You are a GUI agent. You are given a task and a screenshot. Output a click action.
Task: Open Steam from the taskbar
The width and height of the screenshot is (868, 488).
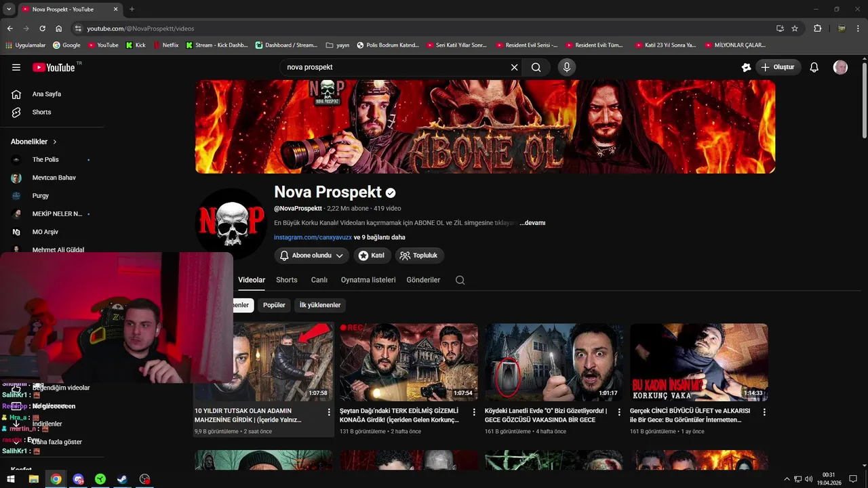point(122,479)
